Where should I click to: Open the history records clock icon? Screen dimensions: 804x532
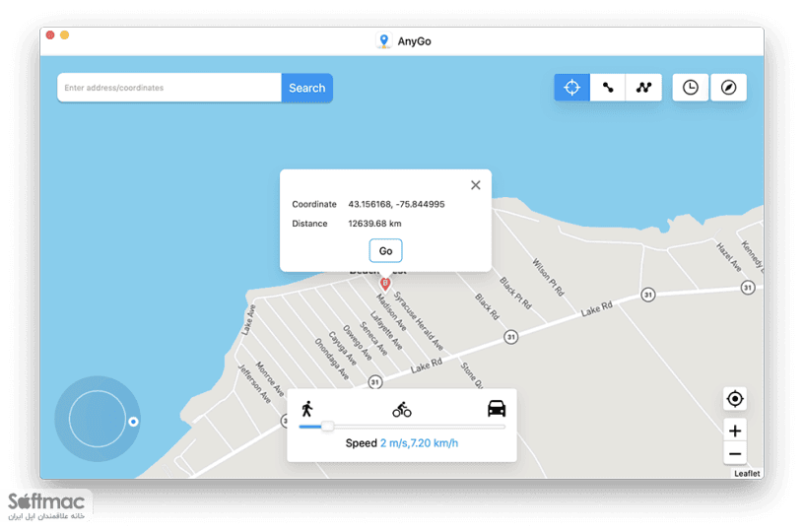pyautogui.click(x=690, y=88)
